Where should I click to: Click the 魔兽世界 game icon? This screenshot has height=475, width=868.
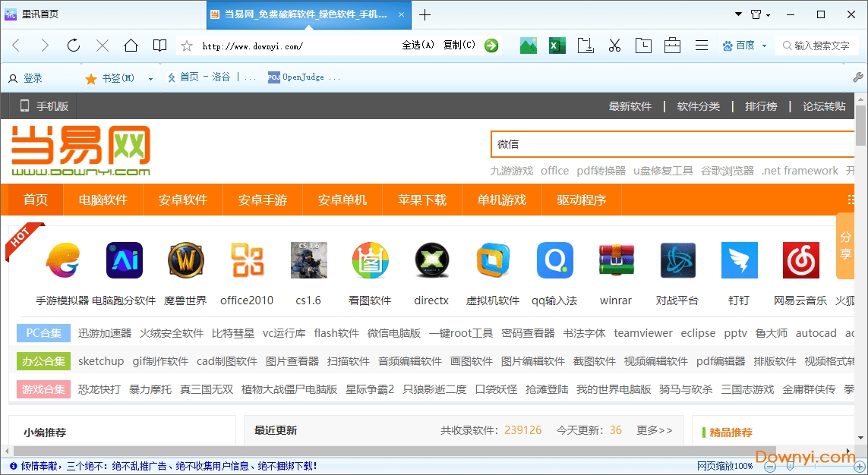pyautogui.click(x=185, y=261)
